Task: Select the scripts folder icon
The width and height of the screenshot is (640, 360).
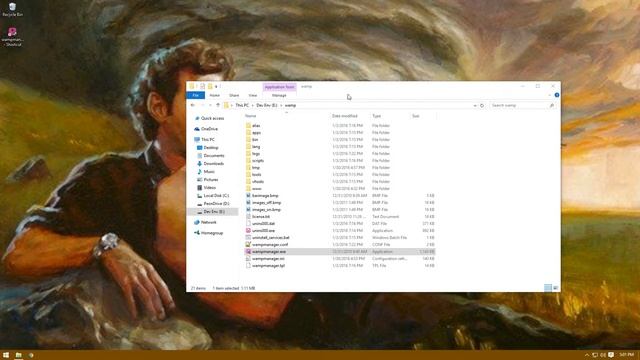Action: coord(249,160)
